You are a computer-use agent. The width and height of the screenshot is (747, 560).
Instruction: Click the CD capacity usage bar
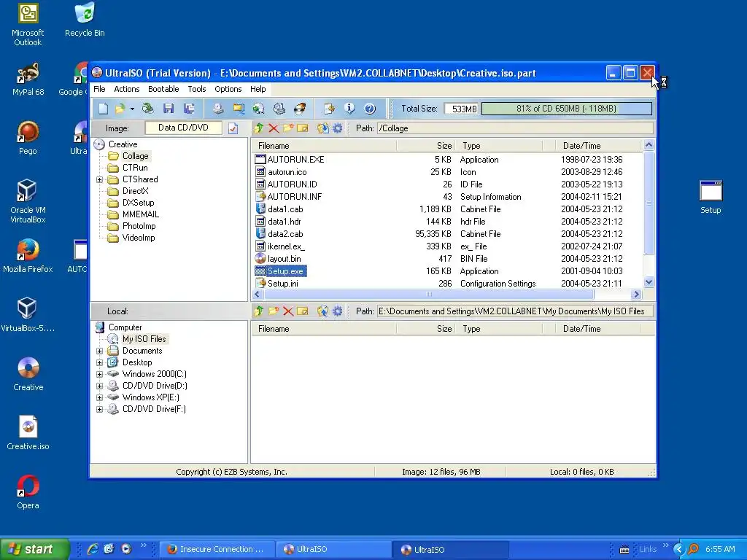(566, 109)
